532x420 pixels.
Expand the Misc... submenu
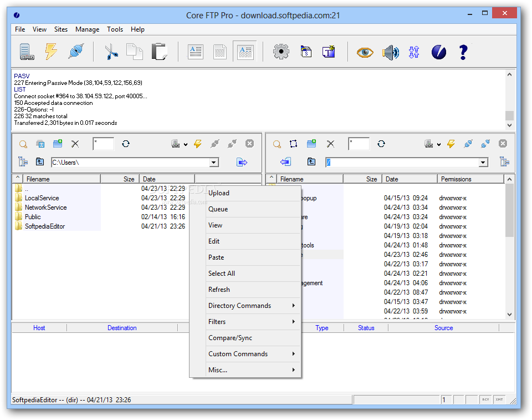(x=253, y=370)
